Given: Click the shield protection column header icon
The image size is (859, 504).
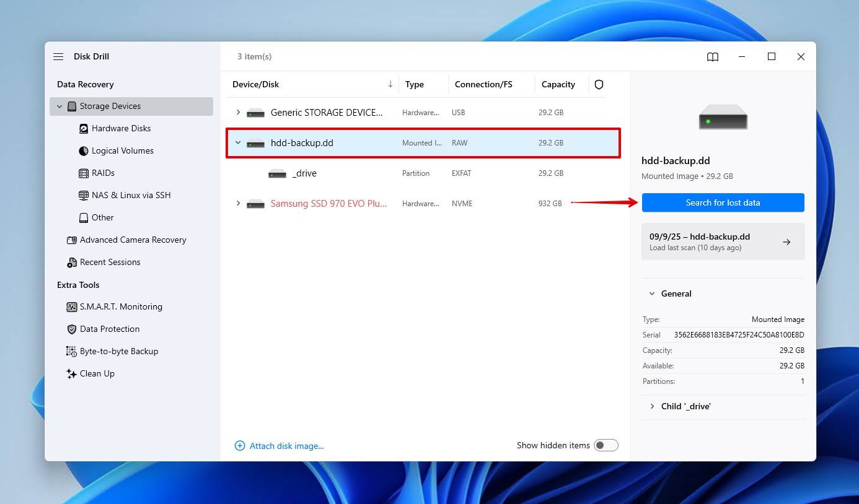Looking at the screenshot, I should (599, 84).
